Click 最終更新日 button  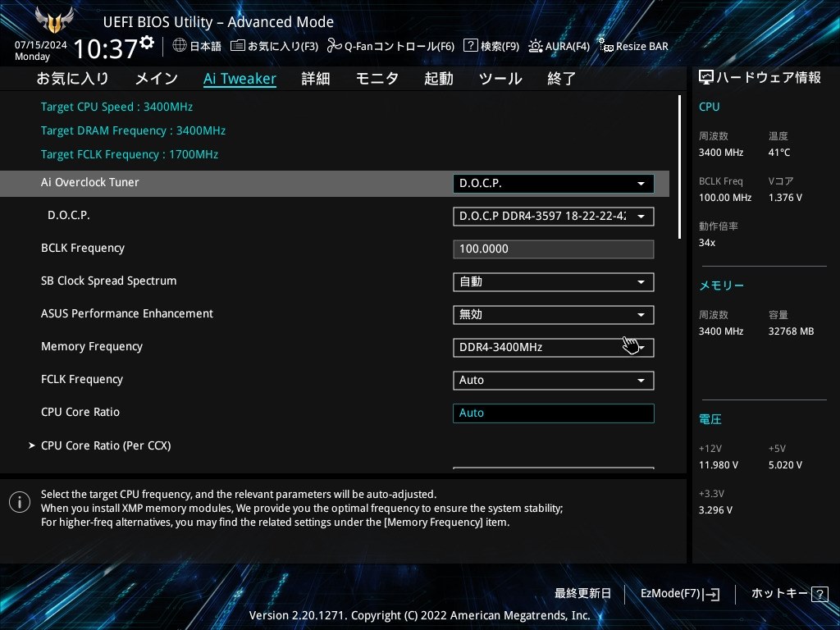pos(583,594)
